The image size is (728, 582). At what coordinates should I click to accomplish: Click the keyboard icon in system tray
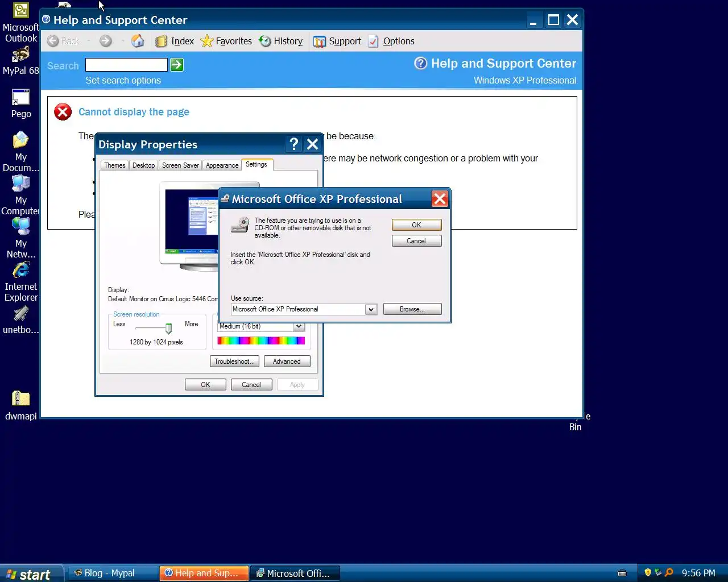point(622,573)
